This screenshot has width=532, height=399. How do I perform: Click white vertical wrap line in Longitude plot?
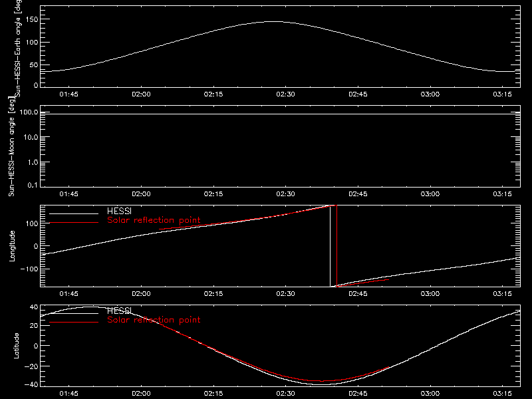click(x=330, y=246)
